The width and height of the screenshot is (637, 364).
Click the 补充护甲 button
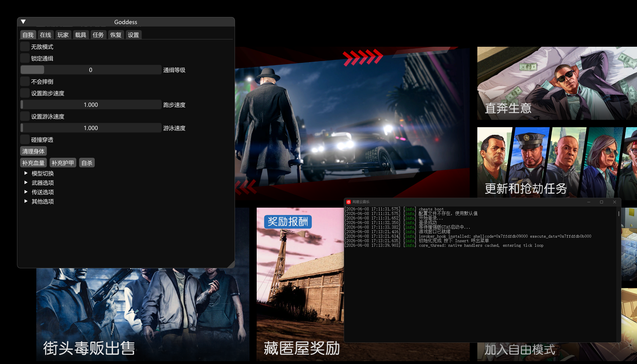[x=63, y=163]
